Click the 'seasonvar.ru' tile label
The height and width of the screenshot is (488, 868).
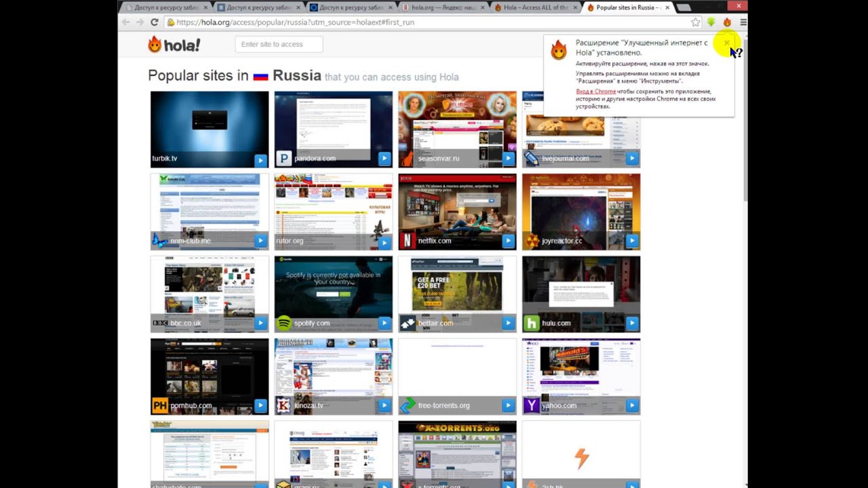pos(439,159)
